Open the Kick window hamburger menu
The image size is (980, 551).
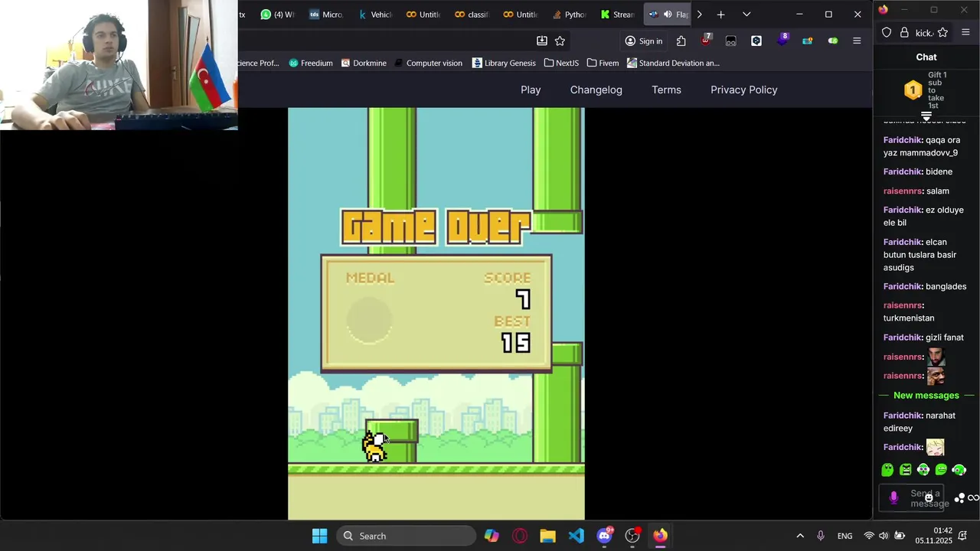tap(965, 32)
